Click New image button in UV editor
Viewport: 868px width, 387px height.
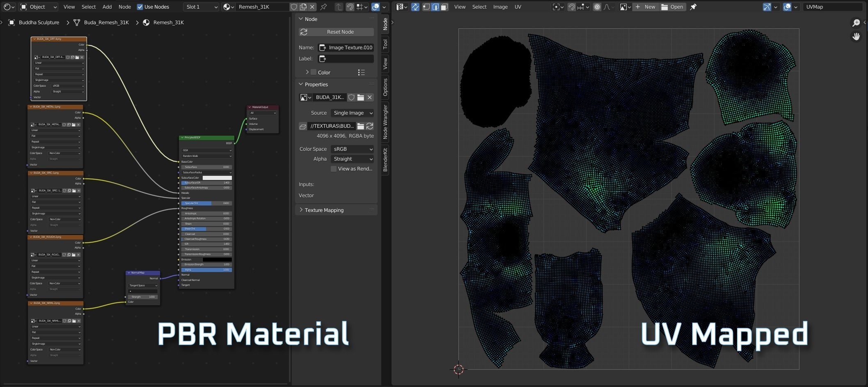646,7
